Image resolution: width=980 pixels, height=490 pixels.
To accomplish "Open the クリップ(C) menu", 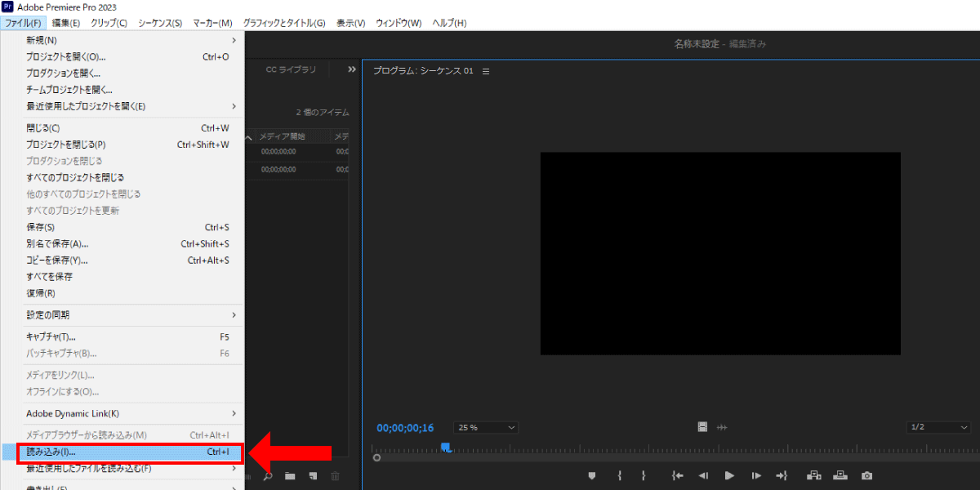I will click(109, 23).
